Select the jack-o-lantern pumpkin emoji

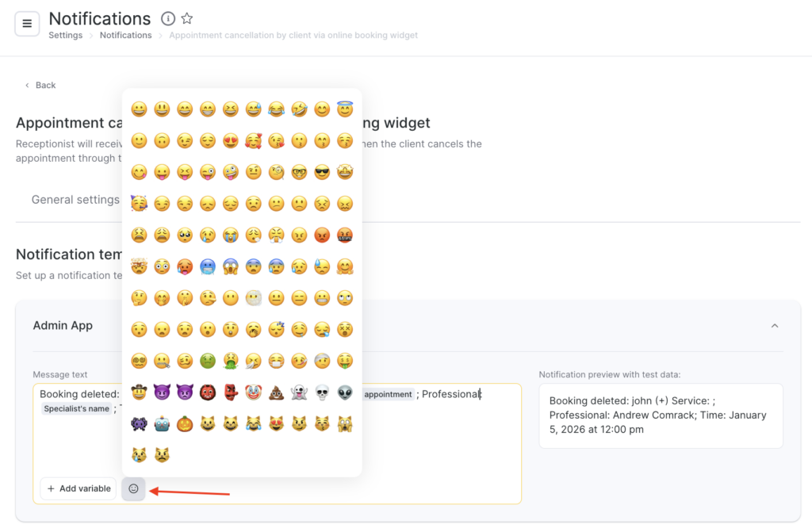pyautogui.click(x=184, y=424)
